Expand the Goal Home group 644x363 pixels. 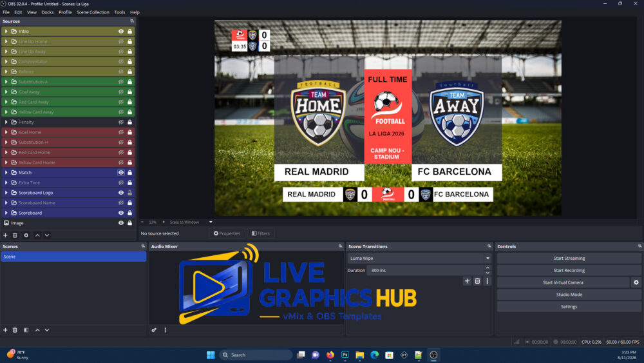(x=6, y=132)
